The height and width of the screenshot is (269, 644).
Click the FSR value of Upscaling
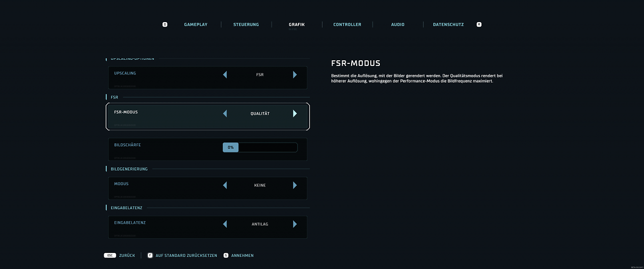coord(260,74)
